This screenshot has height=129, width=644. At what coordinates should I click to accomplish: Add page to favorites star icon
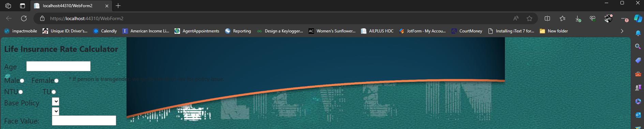[x=529, y=18]
